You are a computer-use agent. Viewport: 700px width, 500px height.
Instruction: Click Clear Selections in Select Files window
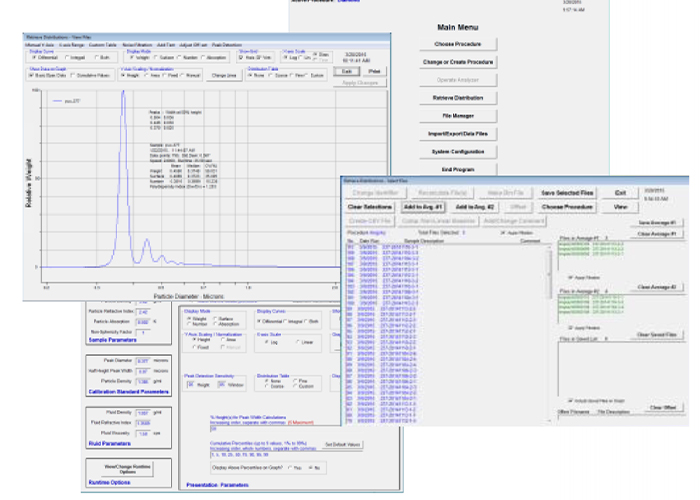tap(370, 207)
